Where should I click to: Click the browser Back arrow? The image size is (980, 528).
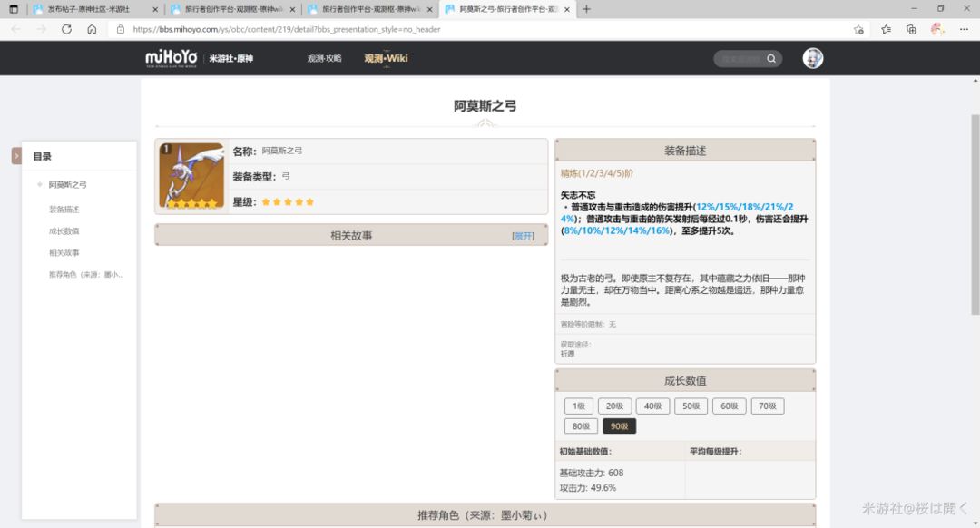pyautogui.click(x=15, y=29)
